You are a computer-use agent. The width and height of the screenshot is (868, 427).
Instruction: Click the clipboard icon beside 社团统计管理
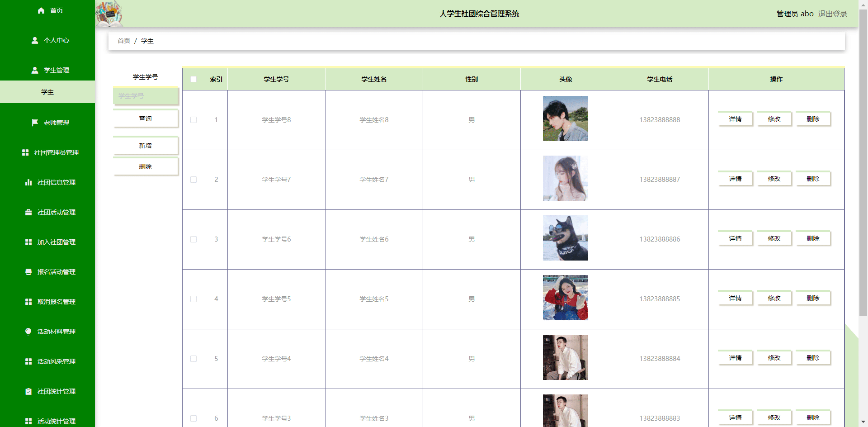pos(28,391)
